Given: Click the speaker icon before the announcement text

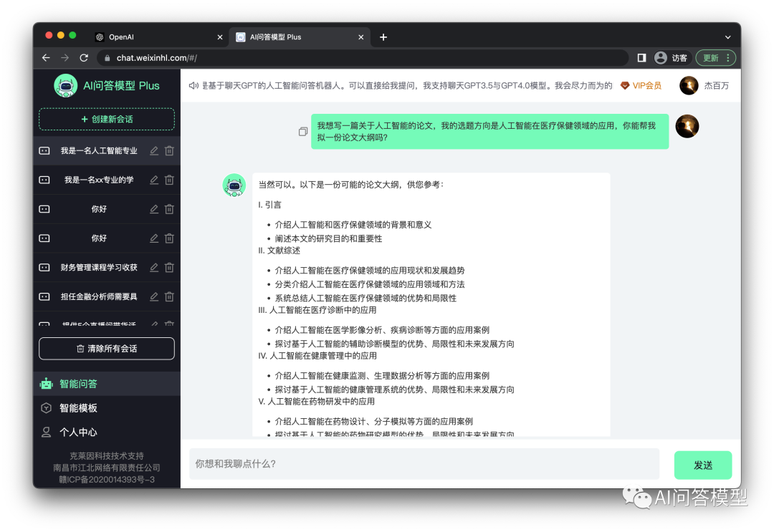Looking at the screenshot, I should tap(193, 84).
